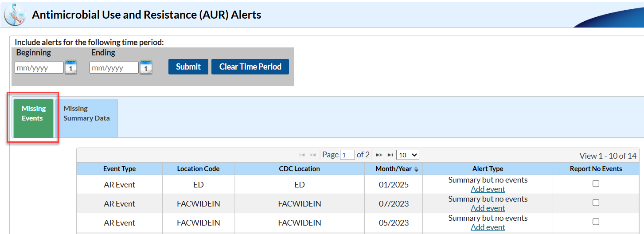This screenshot has height=234, width=644.
Task: Open the Beginning date calendar picker
Action: pos(71,67)
